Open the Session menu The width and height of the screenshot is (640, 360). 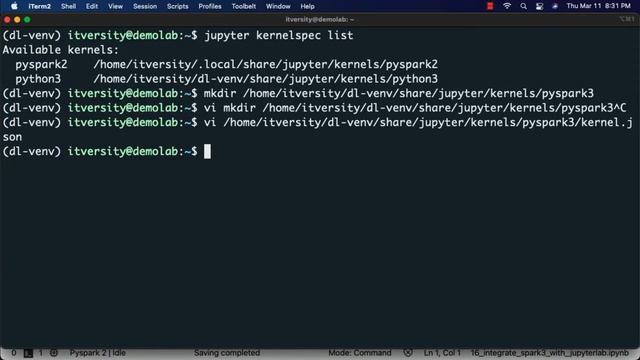145,7
